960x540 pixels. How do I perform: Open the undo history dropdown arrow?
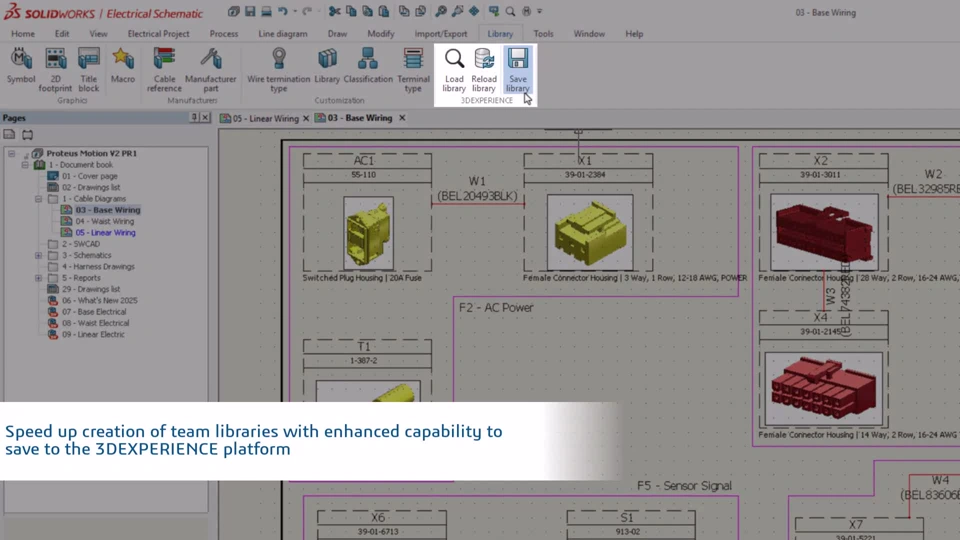[294, 11]
